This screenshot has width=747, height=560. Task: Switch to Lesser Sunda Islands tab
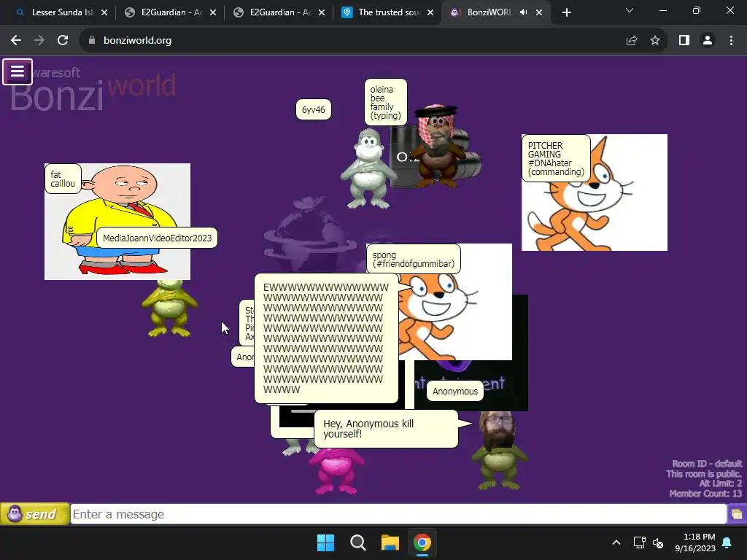[x=62, y=12]
